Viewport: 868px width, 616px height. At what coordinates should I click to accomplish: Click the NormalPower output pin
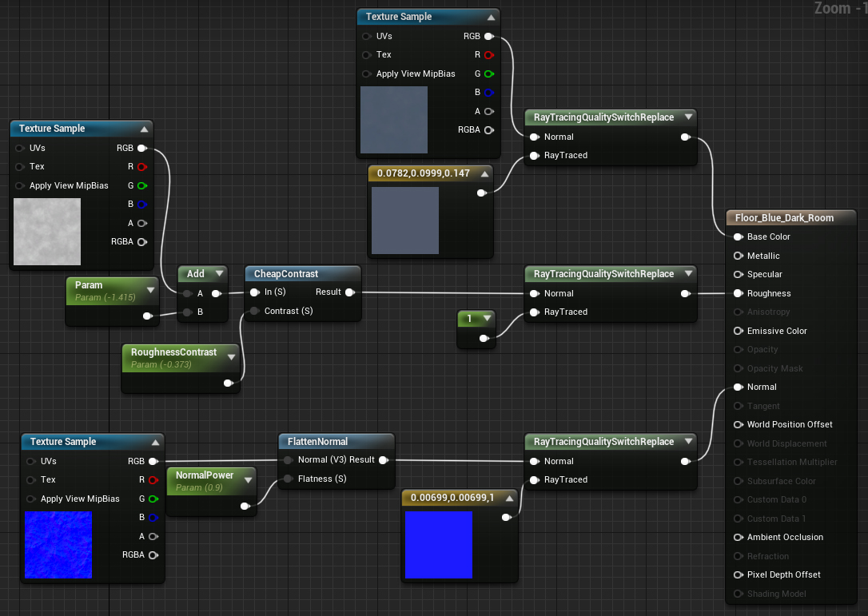[x=245, y=506]
